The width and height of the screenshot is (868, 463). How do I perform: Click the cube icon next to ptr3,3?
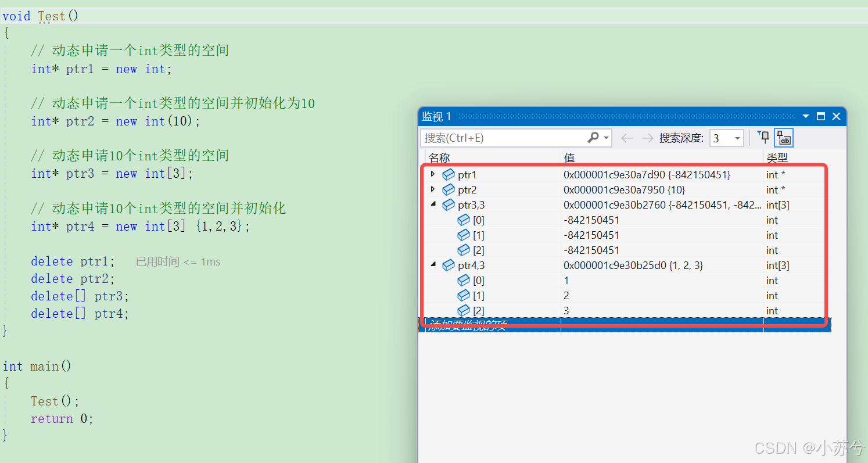(x=449, y=204)
